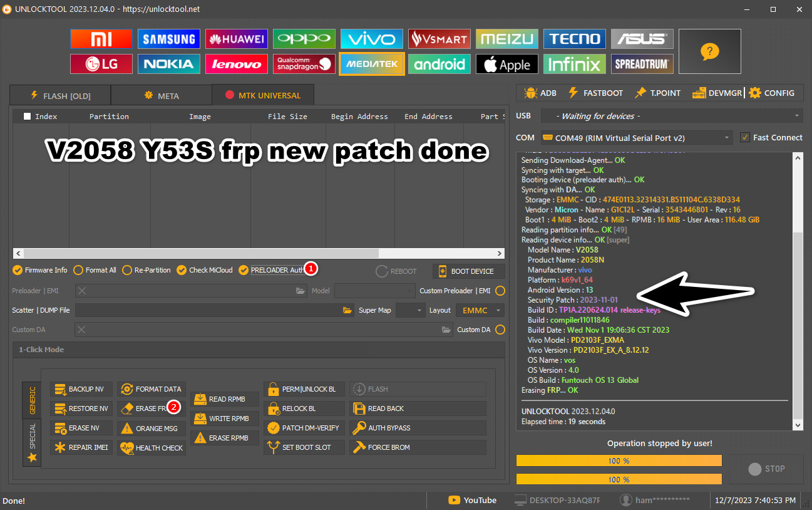Select the Nokia brand icon

pos(169,64)
